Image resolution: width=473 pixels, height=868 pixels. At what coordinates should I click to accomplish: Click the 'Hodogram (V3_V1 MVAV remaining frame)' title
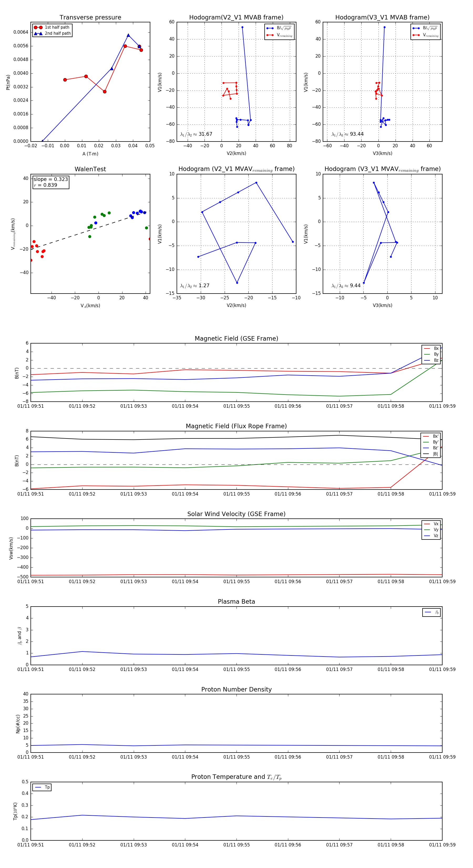click(x=382, y=169)
